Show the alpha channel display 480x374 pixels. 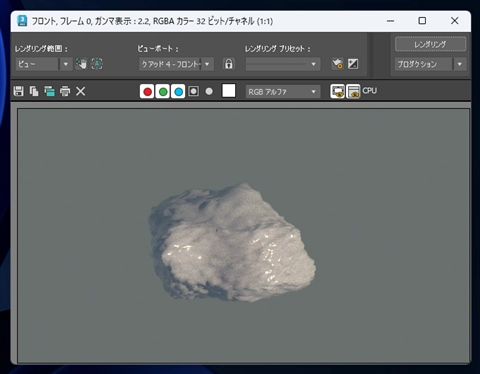pyautogui.click(x=194, y=91)
